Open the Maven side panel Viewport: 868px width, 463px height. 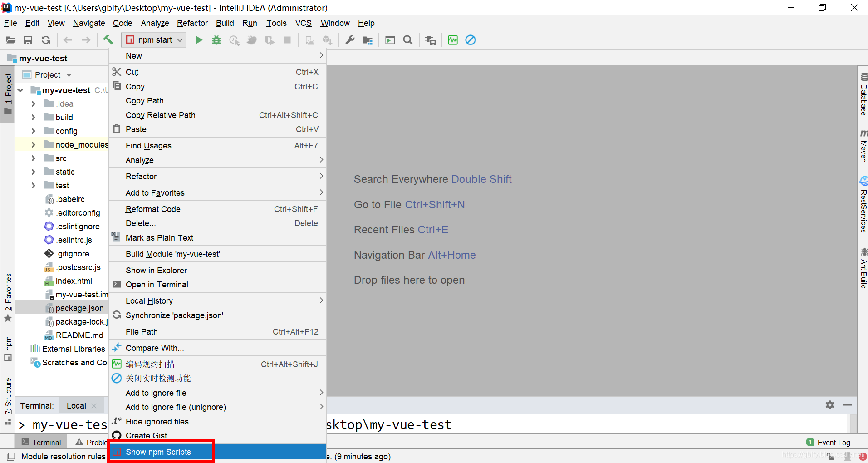(863, 146)
